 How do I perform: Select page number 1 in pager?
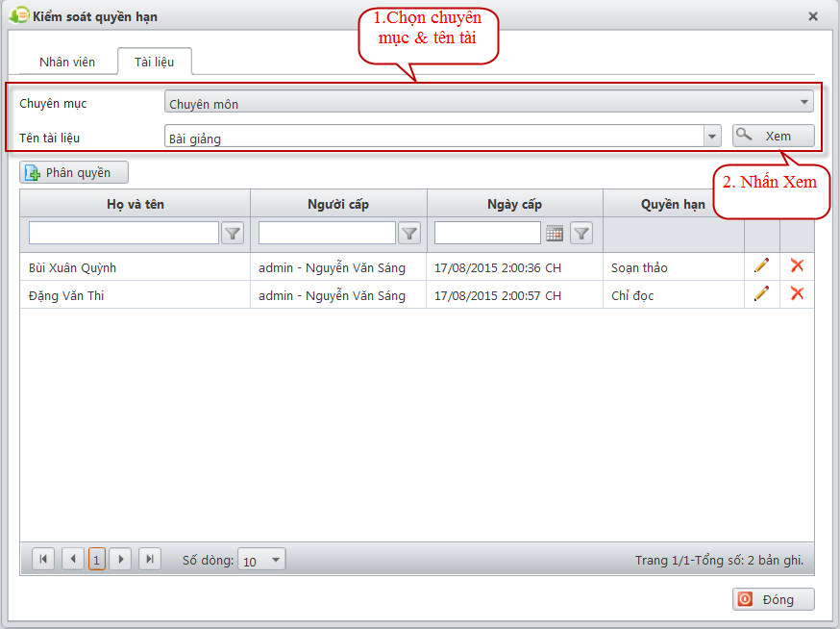click(x=96, y=560)
